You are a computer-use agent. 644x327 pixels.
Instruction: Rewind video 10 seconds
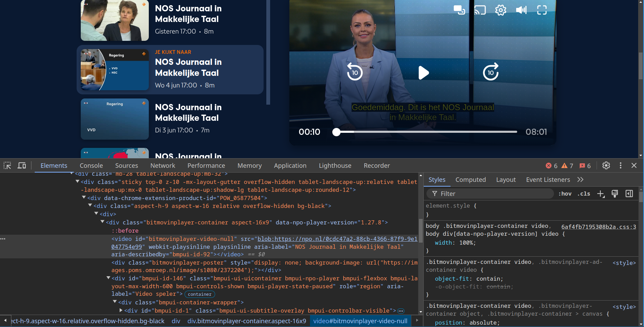[x=355, y=72]
